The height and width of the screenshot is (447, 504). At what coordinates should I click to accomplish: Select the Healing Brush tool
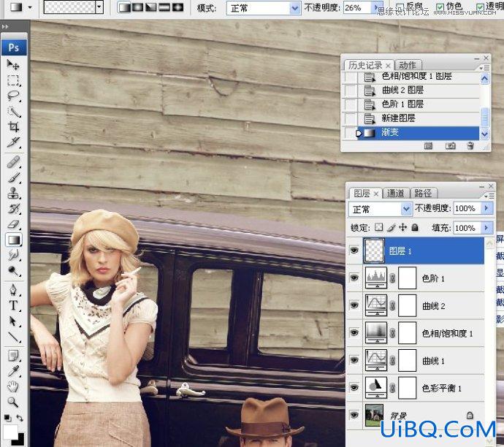[13, 162]
